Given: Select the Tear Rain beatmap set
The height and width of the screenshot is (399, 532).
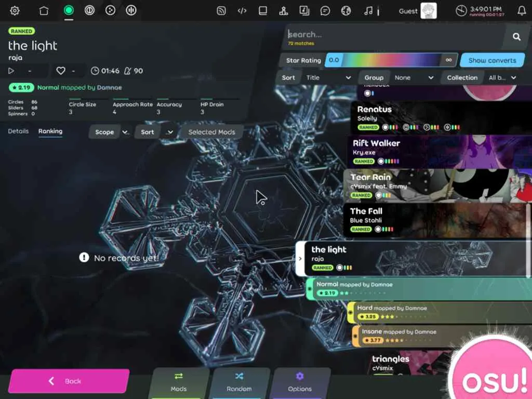Looking at the screenshot, I should coord(437,185).
